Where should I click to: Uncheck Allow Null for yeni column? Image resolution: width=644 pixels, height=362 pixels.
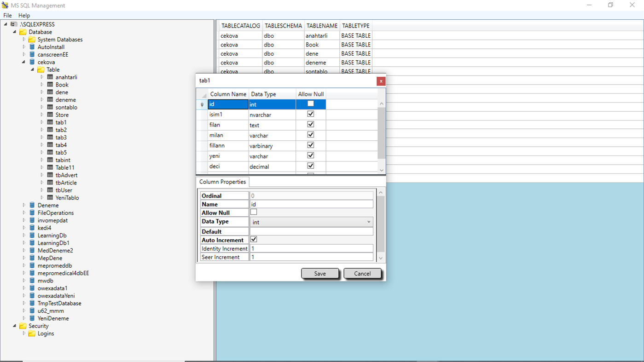(x=311, y=155)
